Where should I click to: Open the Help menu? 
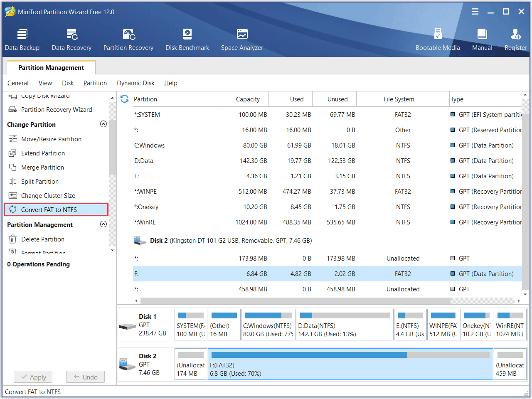pyautogui.click(x=171, y=83)
